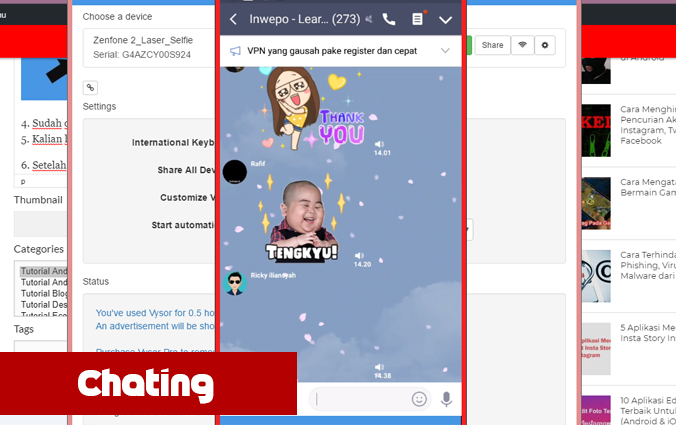The height and width of the screenshot is (425, 676).
Task: Click Insta Story article thumbnail
Action: (x=596, y=349)
